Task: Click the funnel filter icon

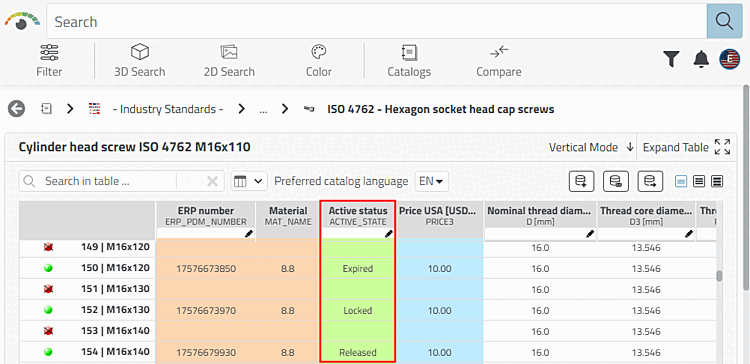Action: 672,59
